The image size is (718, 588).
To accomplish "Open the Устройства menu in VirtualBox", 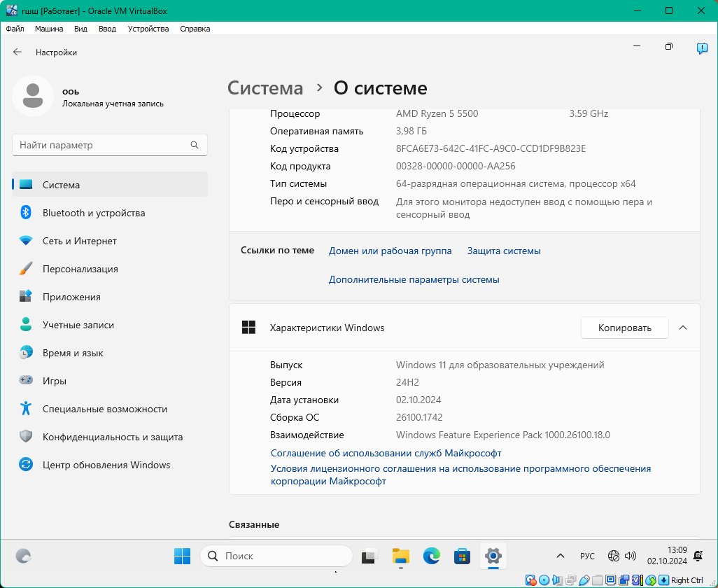I will (148, 29).
